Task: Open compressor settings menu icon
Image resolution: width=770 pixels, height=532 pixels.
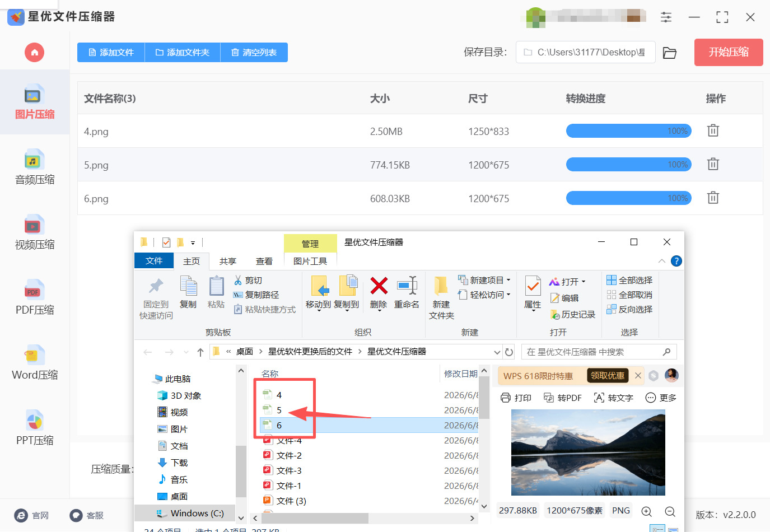Action: (666, 17)
